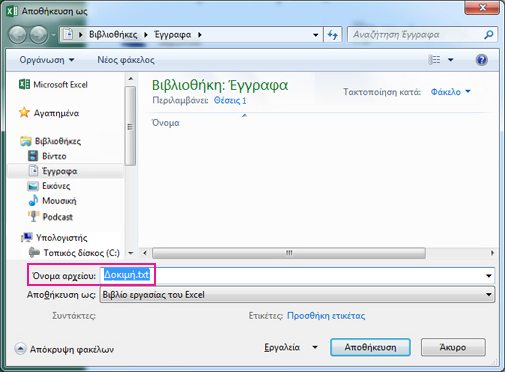Image resolution: width=505 pixels, height=372 pixels.
Task: Click the Εικόνες pictures icon
Action: [x=33, y=186]
